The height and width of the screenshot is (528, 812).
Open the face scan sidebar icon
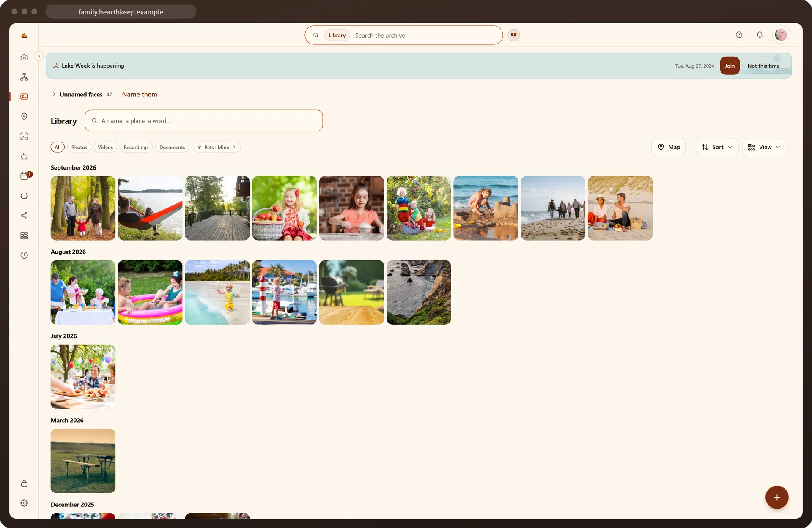[x=24, y=137]
